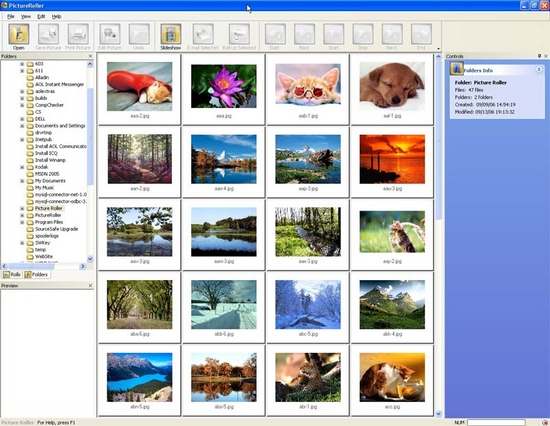The height and width of the screenshot is (426, 550).
Task: Select the PictureRoller folder in tree
Action: coord(48,215)
